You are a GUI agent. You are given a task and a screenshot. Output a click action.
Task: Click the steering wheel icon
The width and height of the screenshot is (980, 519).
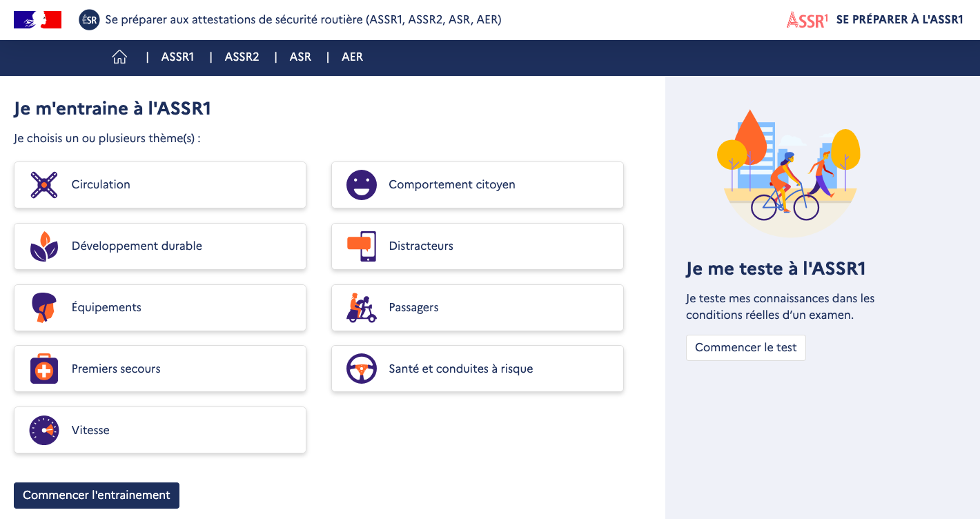(x=362, y=369)
